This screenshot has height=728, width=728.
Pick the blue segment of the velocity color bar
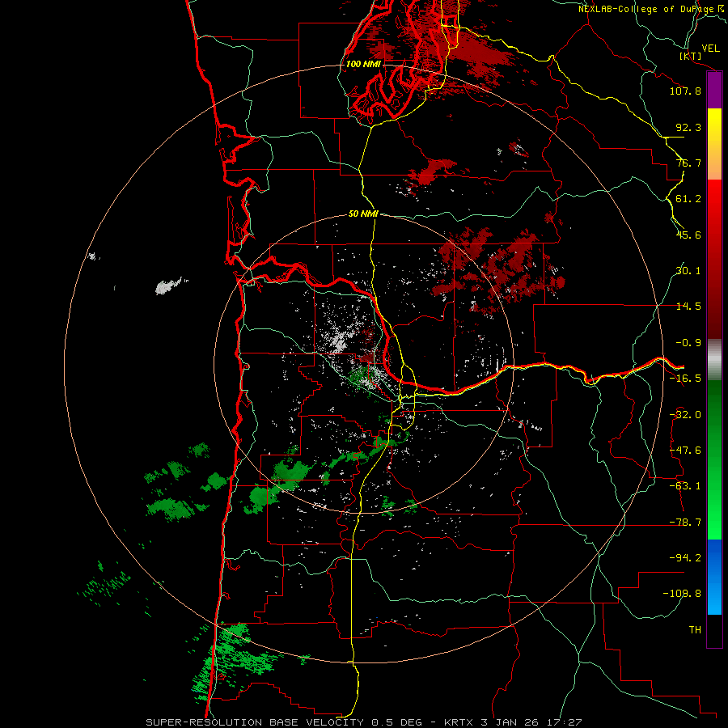point(714,577)
